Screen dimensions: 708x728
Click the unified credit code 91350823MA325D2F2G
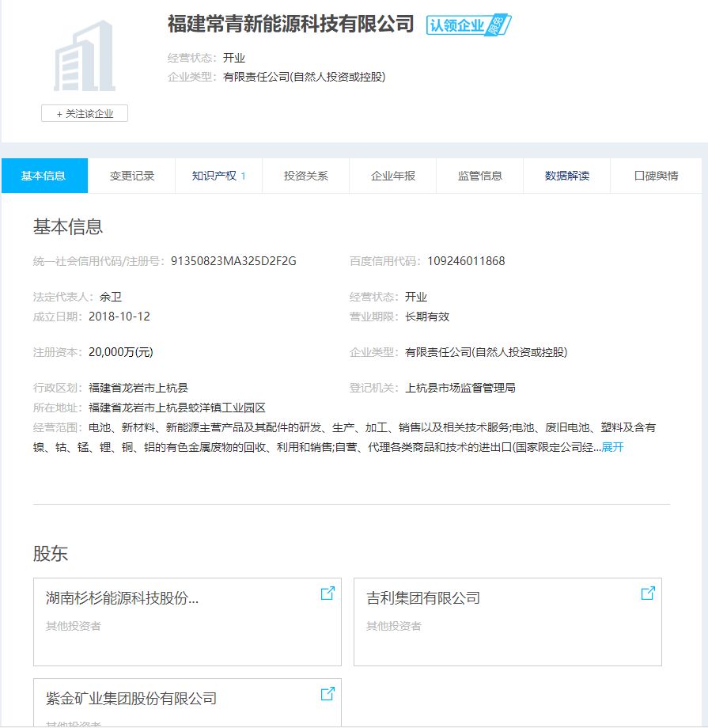(233, 261)
